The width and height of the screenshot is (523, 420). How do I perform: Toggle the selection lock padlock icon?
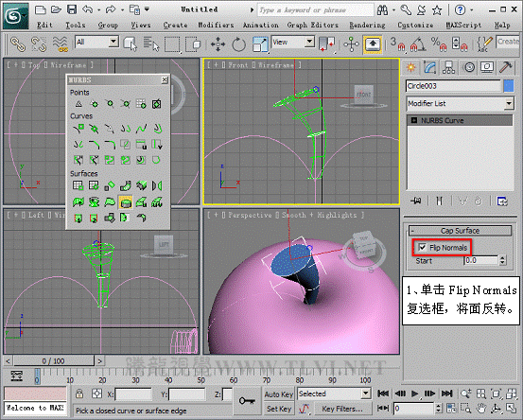coord(79,394)
